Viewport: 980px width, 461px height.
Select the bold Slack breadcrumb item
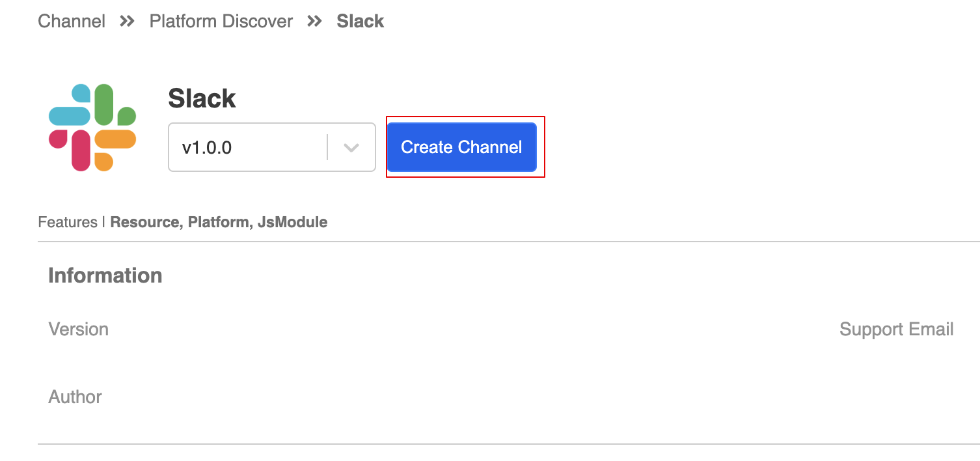coord(360,21)
